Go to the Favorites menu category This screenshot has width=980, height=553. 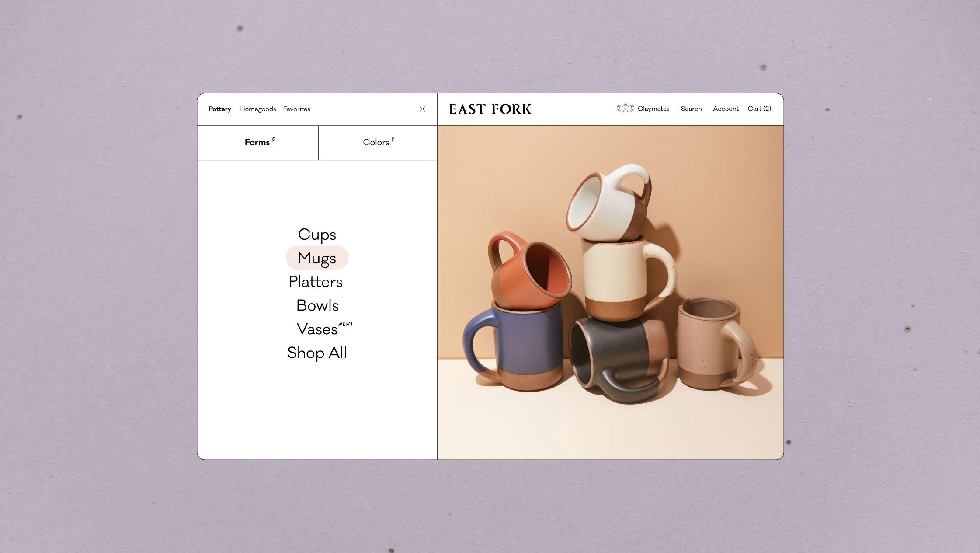[296, 109]
